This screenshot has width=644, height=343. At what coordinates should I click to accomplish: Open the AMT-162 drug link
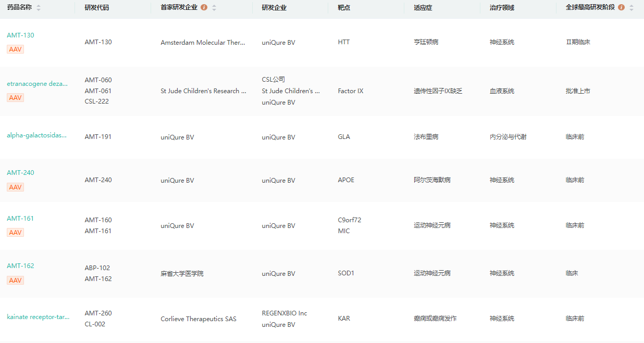point(20,266)
